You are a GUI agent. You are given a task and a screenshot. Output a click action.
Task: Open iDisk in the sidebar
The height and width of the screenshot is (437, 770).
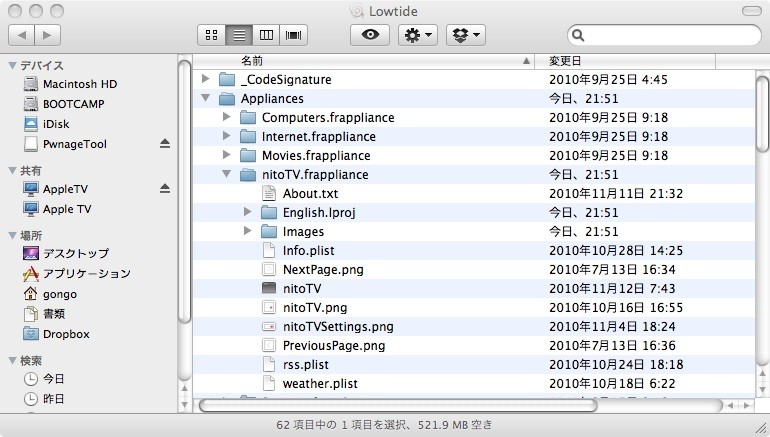click(x=56, y=124)
